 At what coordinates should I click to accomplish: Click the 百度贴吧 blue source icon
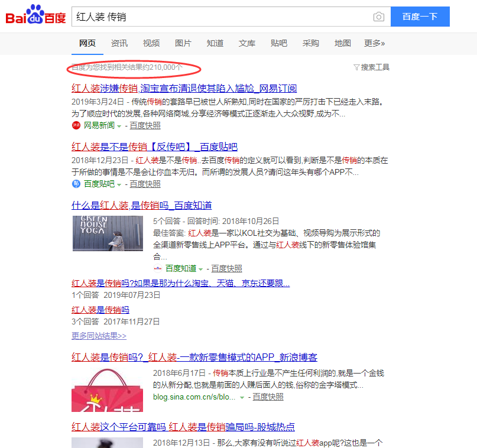[x=76, y=184]
